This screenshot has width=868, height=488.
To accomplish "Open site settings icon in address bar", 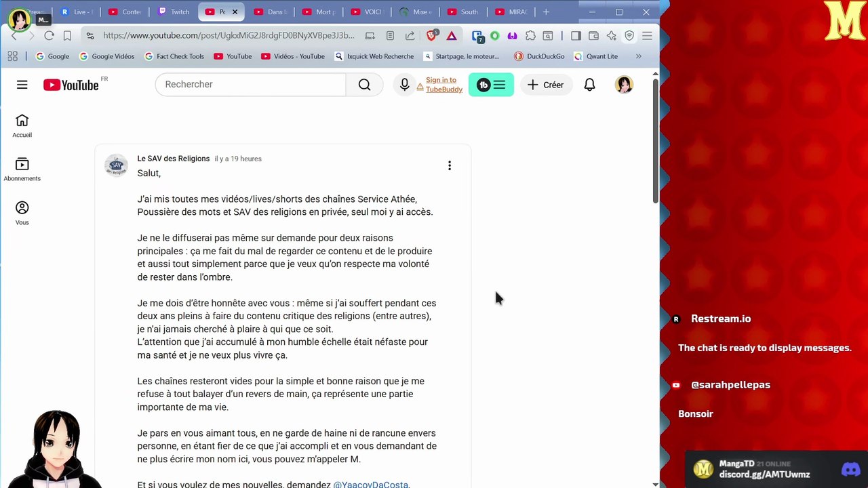I will [x=90, y=36].
